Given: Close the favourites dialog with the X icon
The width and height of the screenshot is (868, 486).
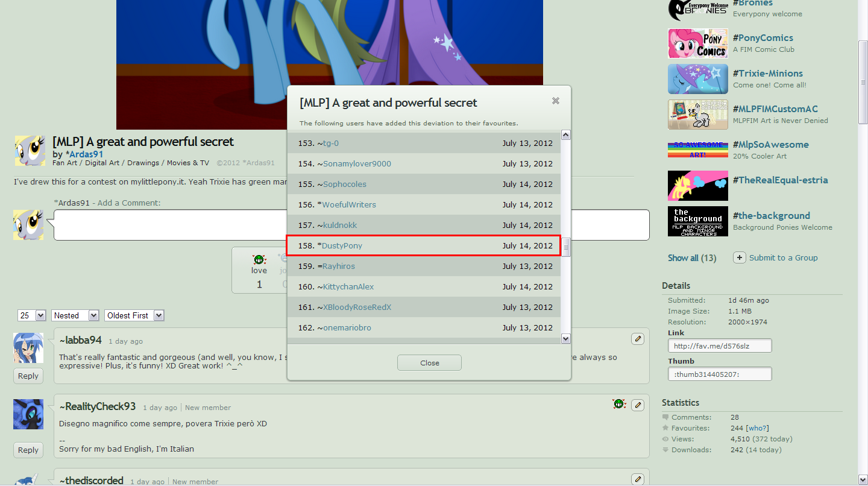Looking at the screenshot, I should (556, 101).
